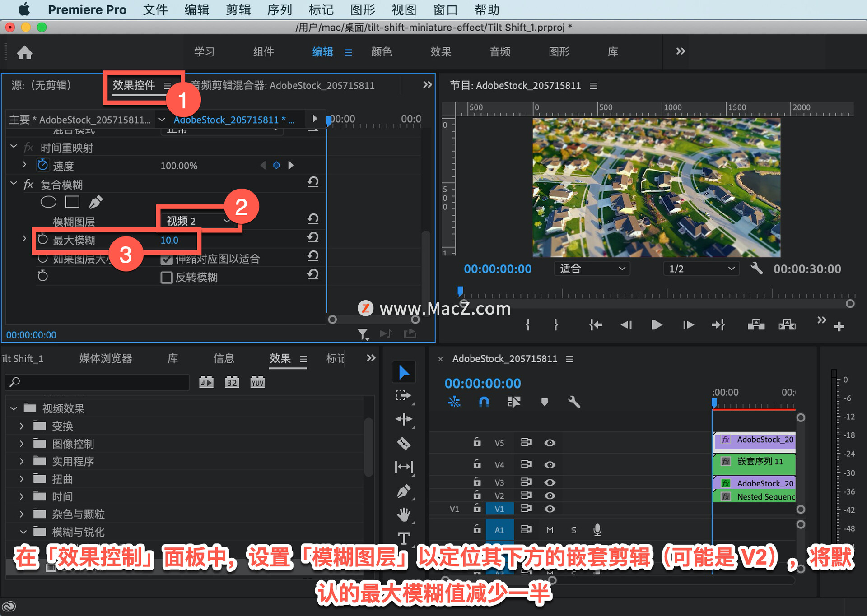
Task: Filter effects by YUV icon
Action: click(x=257, y=382)
